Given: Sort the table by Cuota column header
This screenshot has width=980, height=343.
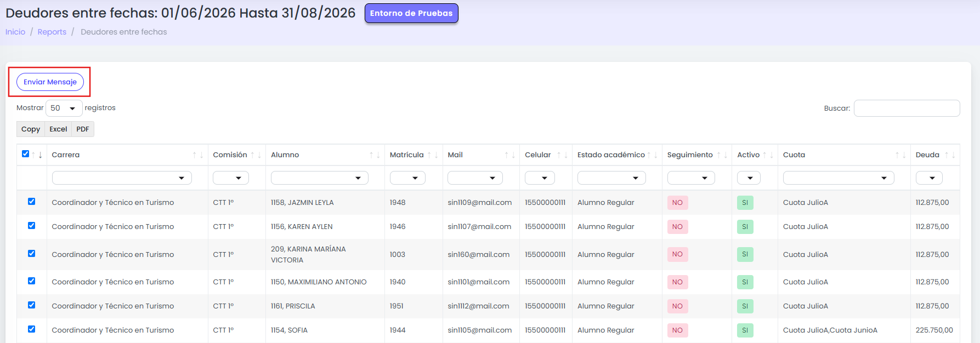Looking at the screenshot, I should coord(844,155).
